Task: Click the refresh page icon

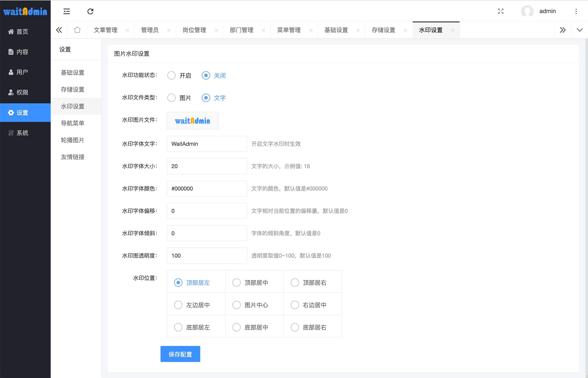Action: [x=90, y=11]
